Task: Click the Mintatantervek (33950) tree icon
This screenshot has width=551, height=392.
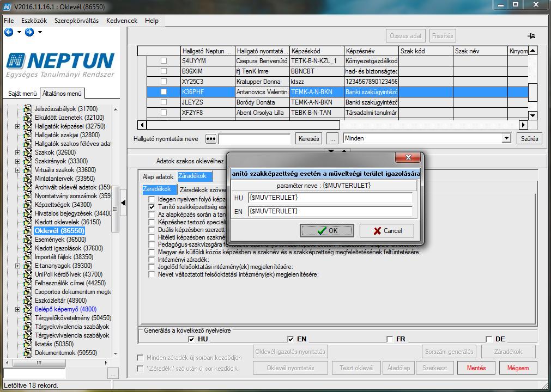Action: (28, 179)
